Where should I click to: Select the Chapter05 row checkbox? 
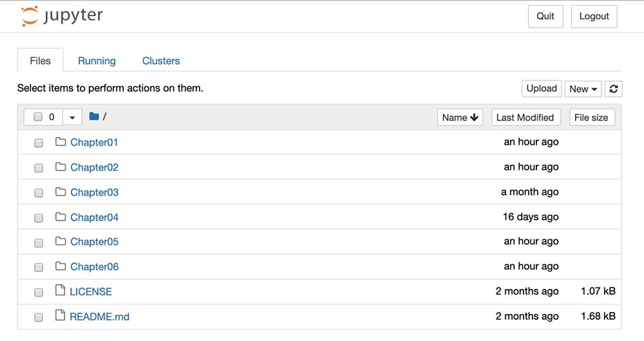[x=39, y=243]
